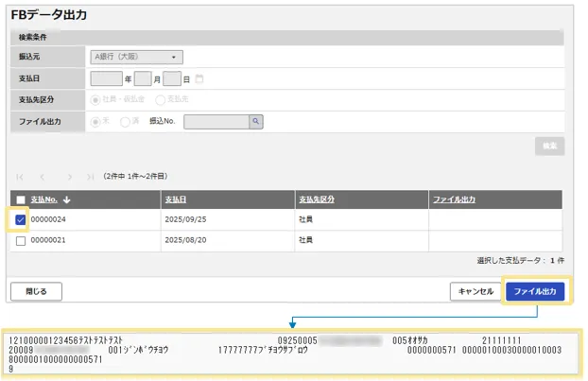Click the blue ファイル出力 button
Image resolution: width=588 pixels, height=381 pixels.
pos(535,291)
